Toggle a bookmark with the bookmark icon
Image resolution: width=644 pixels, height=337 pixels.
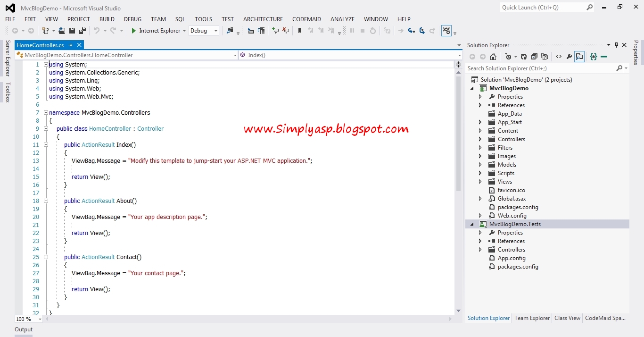299,30
